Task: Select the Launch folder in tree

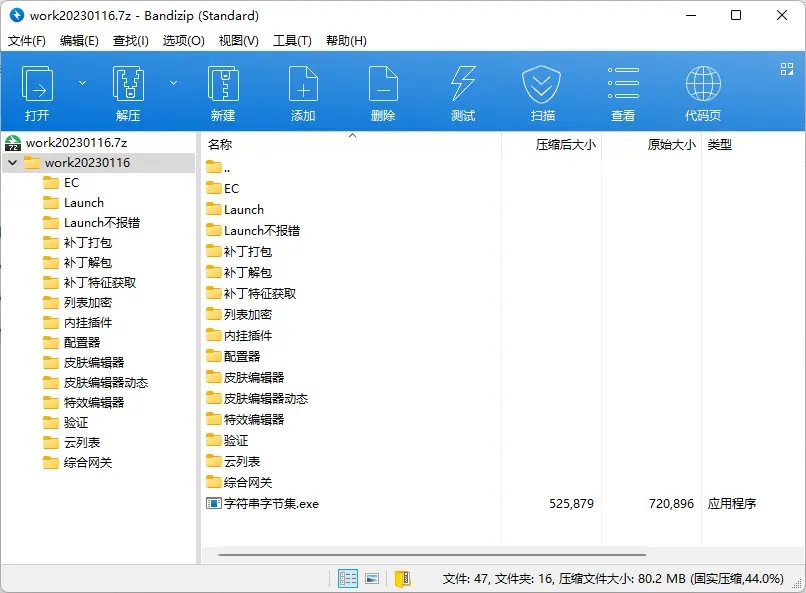Action: 74,203
